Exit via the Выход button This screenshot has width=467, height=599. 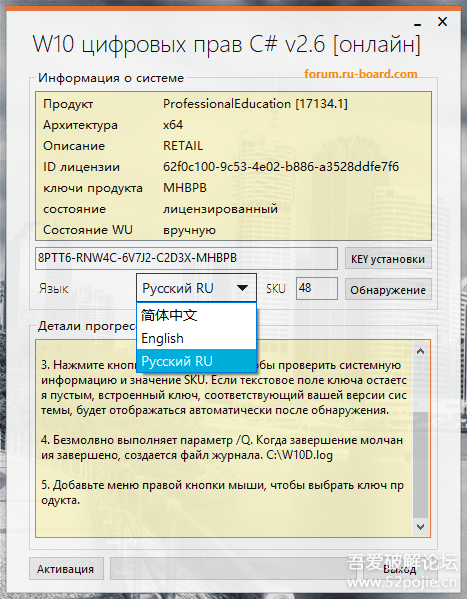point(399,569)
